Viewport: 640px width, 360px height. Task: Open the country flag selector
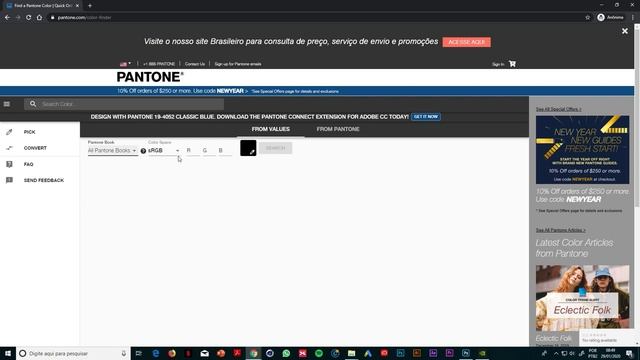click(x=125, y=64)
